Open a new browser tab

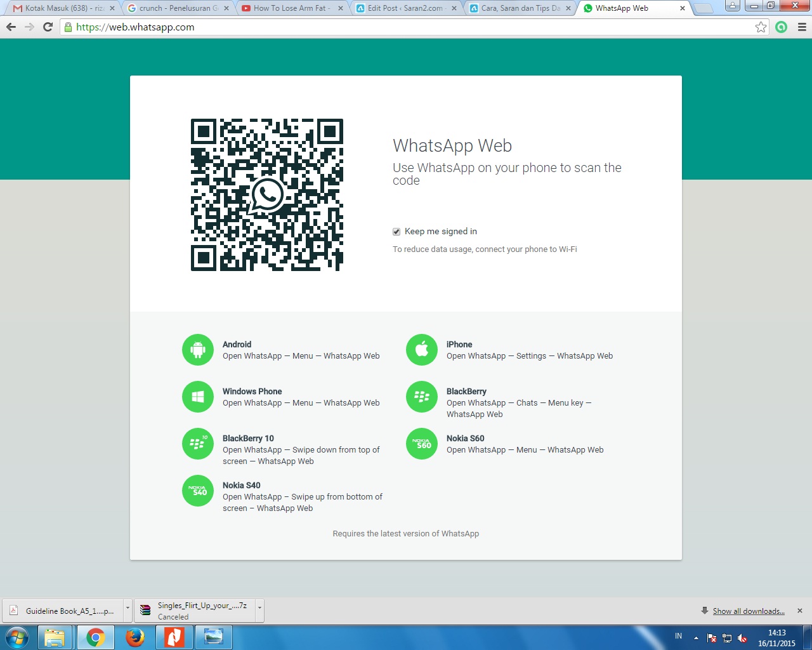pyautogui.click(x=704, y=8)
